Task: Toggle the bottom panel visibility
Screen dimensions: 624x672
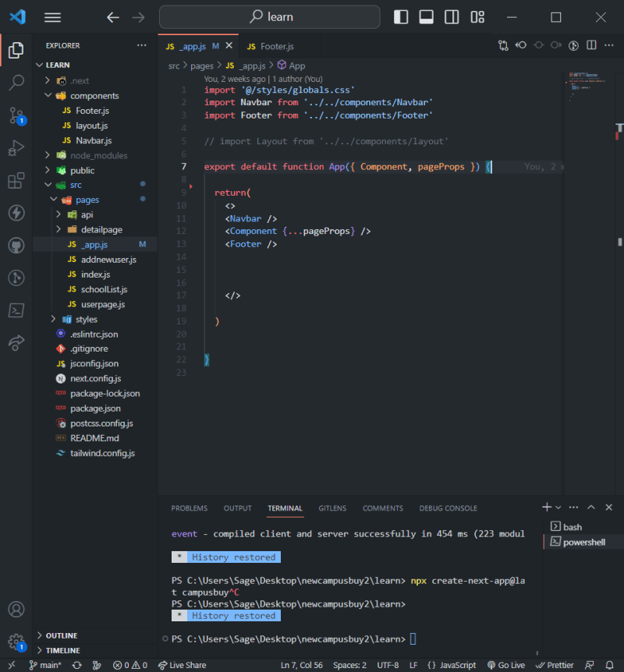Action: [x=426, y=17]
